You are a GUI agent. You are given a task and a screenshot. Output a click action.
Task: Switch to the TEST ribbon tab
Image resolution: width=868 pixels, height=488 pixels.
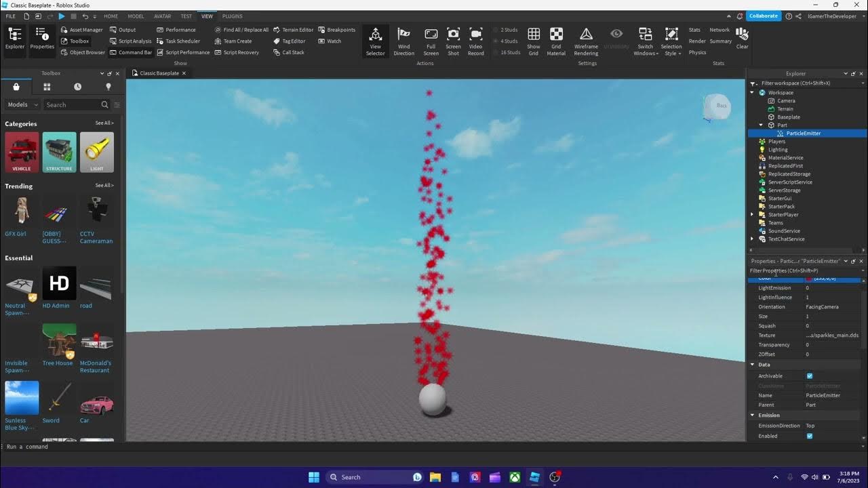pyautogui.click(x=186, y=16)
